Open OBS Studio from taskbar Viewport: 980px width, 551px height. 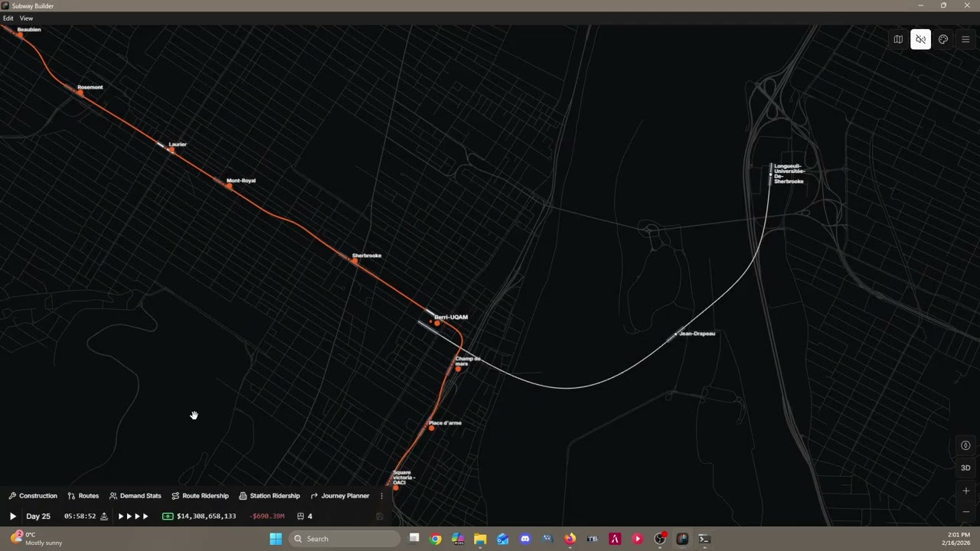pos(660,539)
